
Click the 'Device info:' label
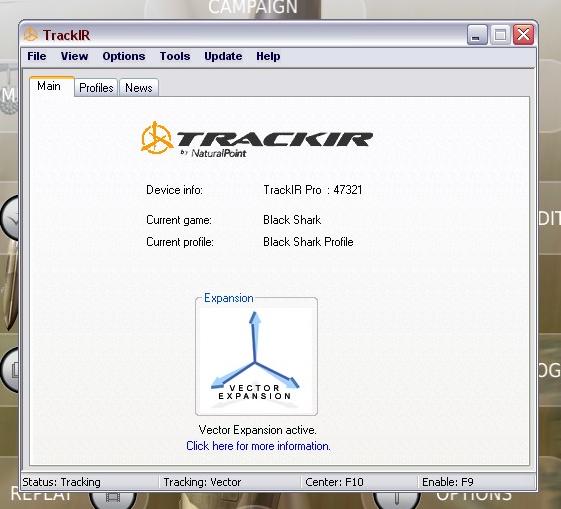coord(174,190)
